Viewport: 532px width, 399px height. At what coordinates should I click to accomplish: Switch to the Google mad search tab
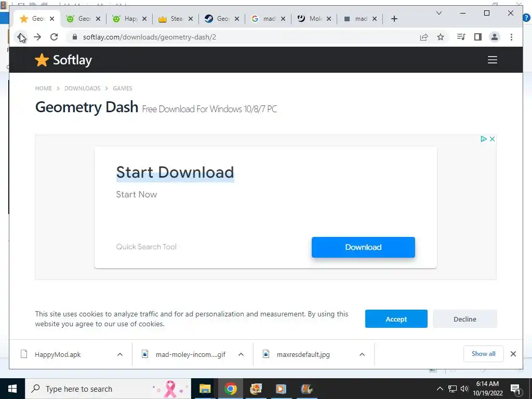(269, 19)
